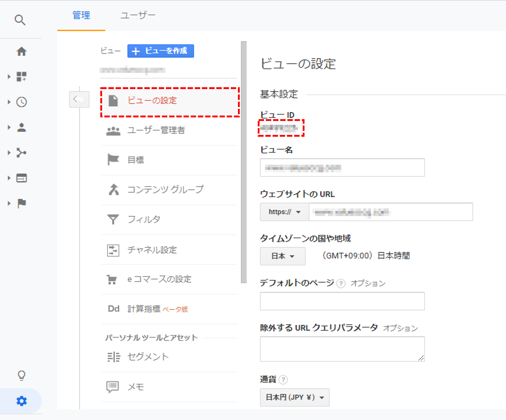Click the lightbulb insights icon
Viewport: 506px width, 420px height.
pyautogui.click(x=20, y=375)
